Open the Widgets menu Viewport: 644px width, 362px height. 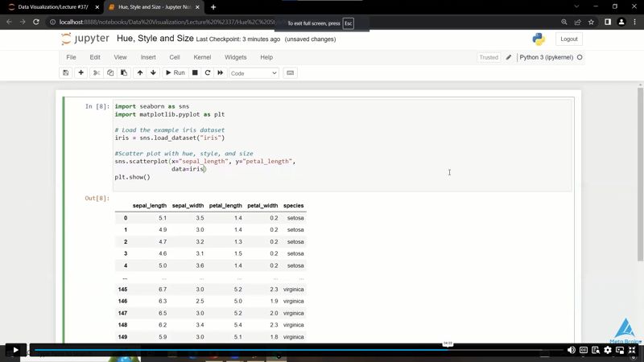(235, 57)
